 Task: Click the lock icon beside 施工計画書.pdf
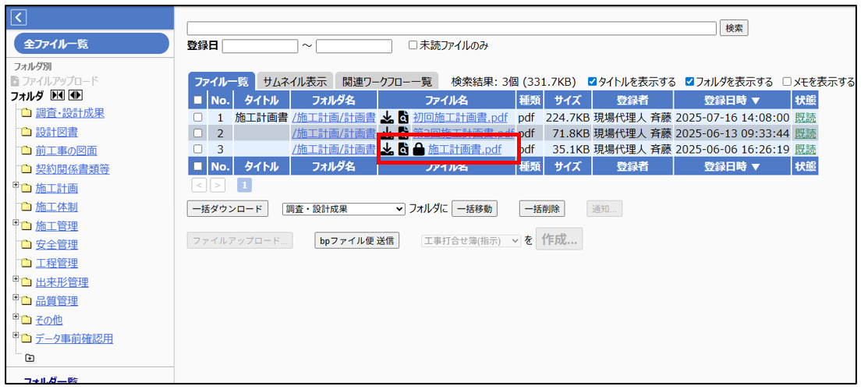pos(419,149)
